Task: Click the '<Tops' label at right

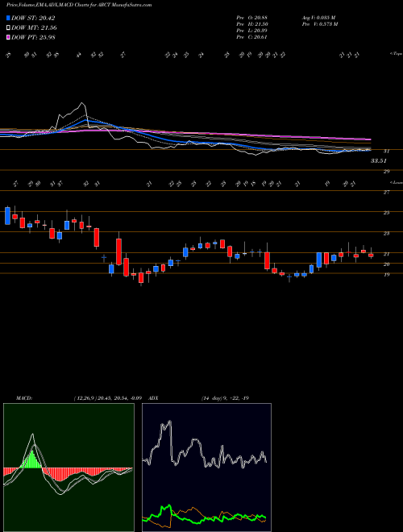Action: click(x=397, y=53)
